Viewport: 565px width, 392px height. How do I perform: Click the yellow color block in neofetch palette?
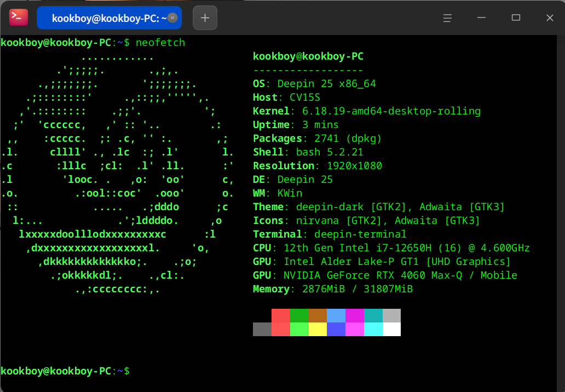click(318, 329)
